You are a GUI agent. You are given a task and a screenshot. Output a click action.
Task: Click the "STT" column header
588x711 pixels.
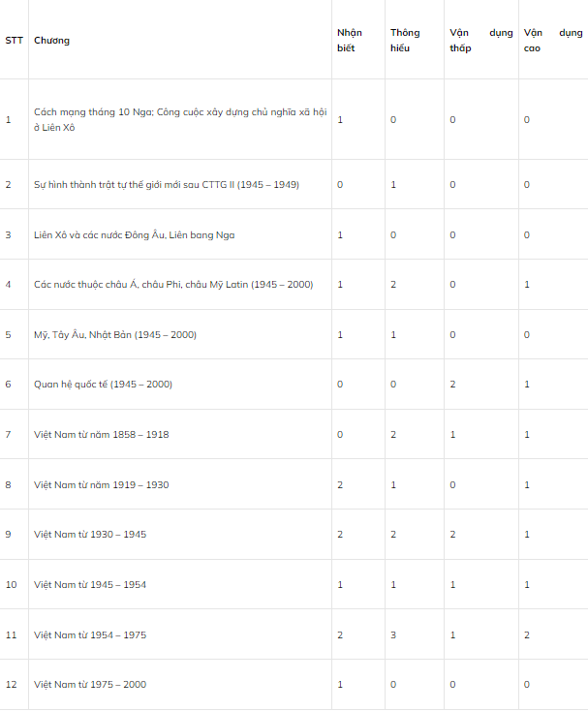[x=14, y=41]
